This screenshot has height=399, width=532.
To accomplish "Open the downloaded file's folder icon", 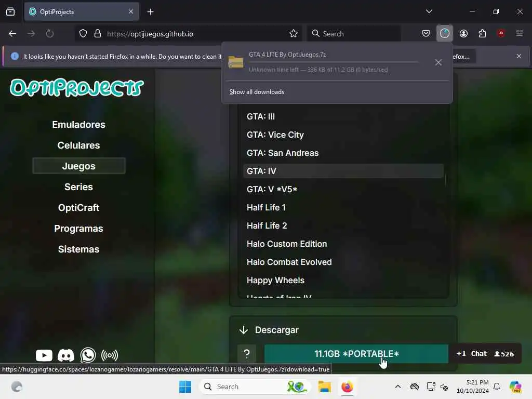I will tap(236, 62).
